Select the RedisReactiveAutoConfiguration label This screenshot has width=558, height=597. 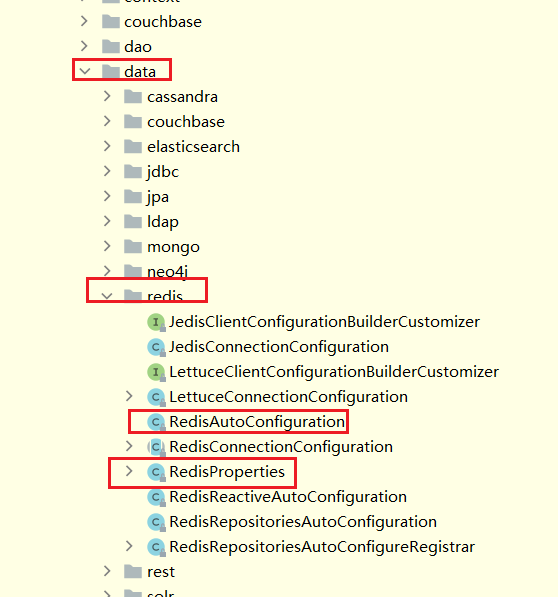click(288, 497)
